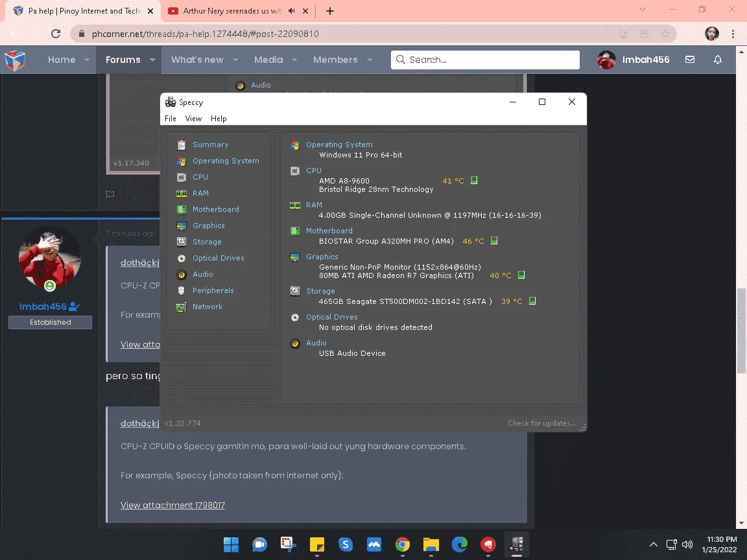Show hidden system tray icons
The width and height of the screenshot is (747, 560).
pyautogui.click(x=654, y=544)
